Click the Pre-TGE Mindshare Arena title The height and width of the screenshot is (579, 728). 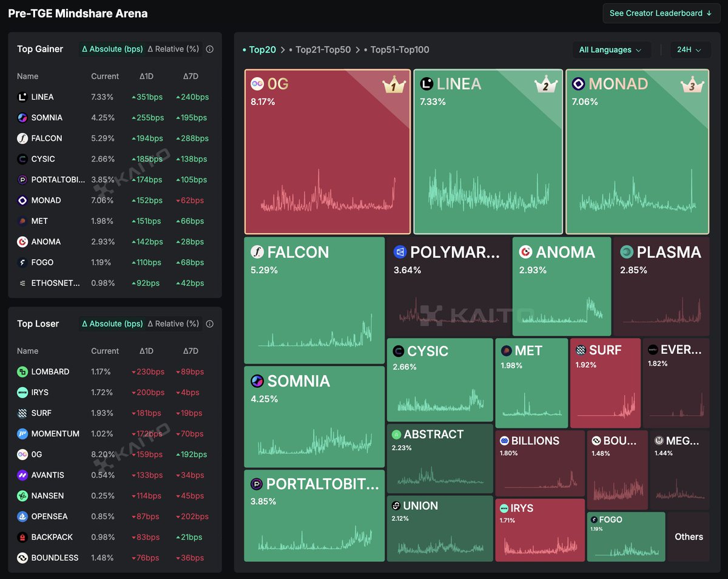(78, 13)
